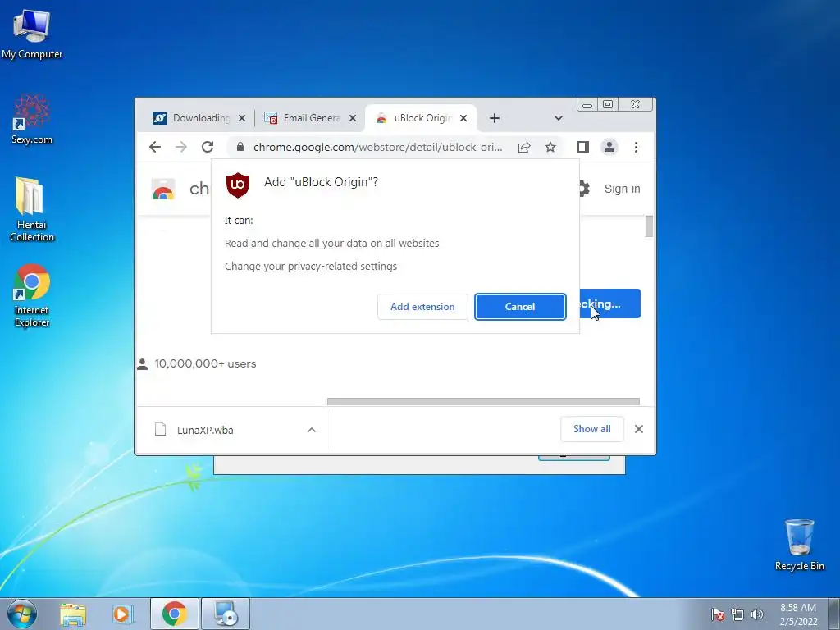Open the Chrome profile avatar
Image resolution: width=840 pixels, height=630 pixels.
609,147
